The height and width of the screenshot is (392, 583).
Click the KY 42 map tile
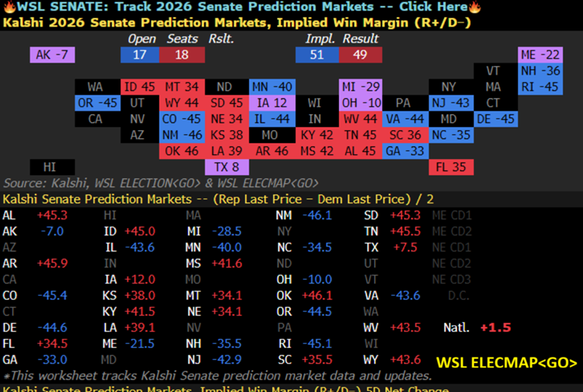point(317,135)
